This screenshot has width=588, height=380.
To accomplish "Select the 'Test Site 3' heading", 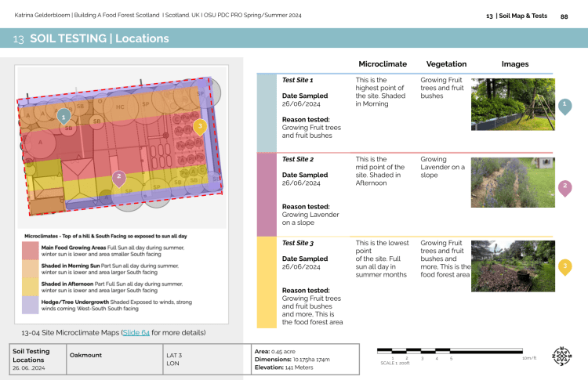I will [298, 243].
